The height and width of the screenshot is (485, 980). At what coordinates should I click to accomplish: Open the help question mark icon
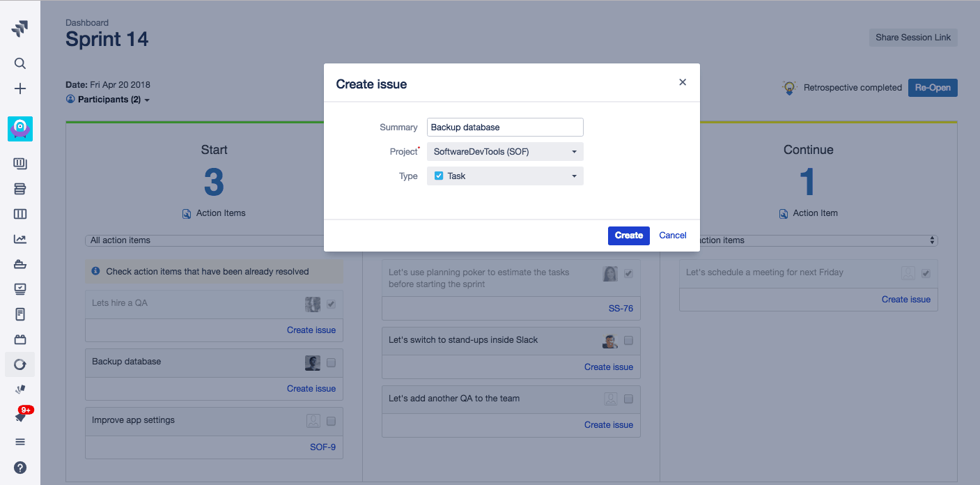[20, 467]
